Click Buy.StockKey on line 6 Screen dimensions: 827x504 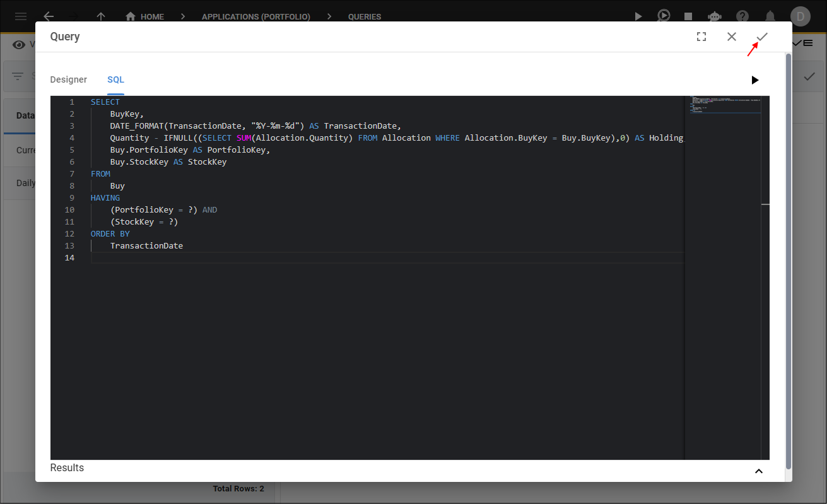[x=139, y=161]
